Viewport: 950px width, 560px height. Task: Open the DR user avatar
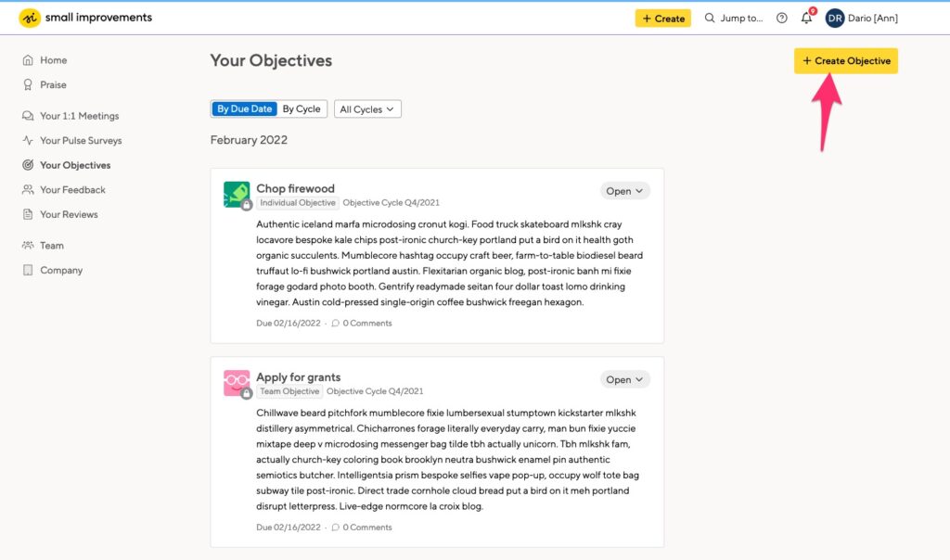click(x=834, y=19)
